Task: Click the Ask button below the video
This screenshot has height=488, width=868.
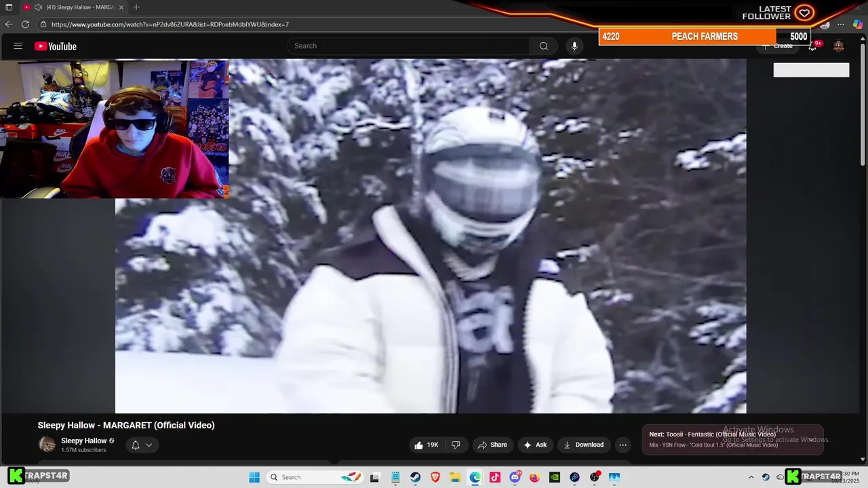Action: pos(535,445)
